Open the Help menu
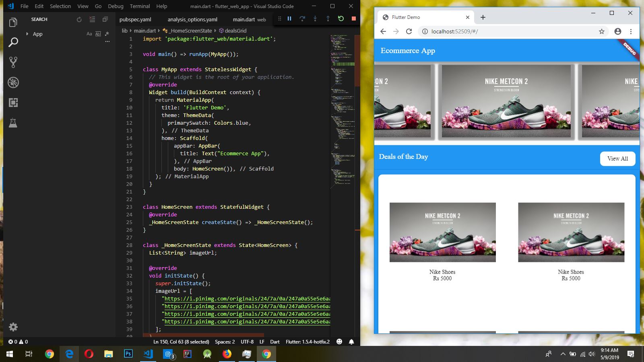This screenshot has width=644, height=362. click(x=161, y=6)
